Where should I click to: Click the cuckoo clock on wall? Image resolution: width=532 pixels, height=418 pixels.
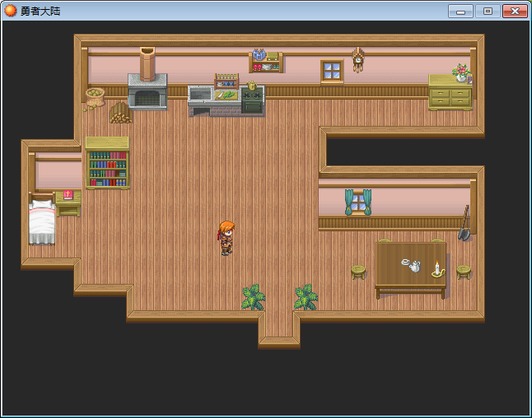click(357, 60)
